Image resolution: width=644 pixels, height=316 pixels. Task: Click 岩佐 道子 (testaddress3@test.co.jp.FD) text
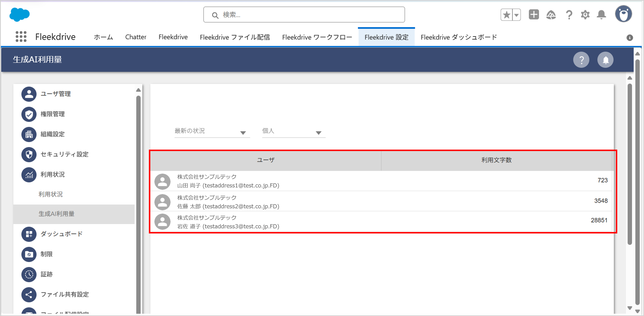(228, 226)
